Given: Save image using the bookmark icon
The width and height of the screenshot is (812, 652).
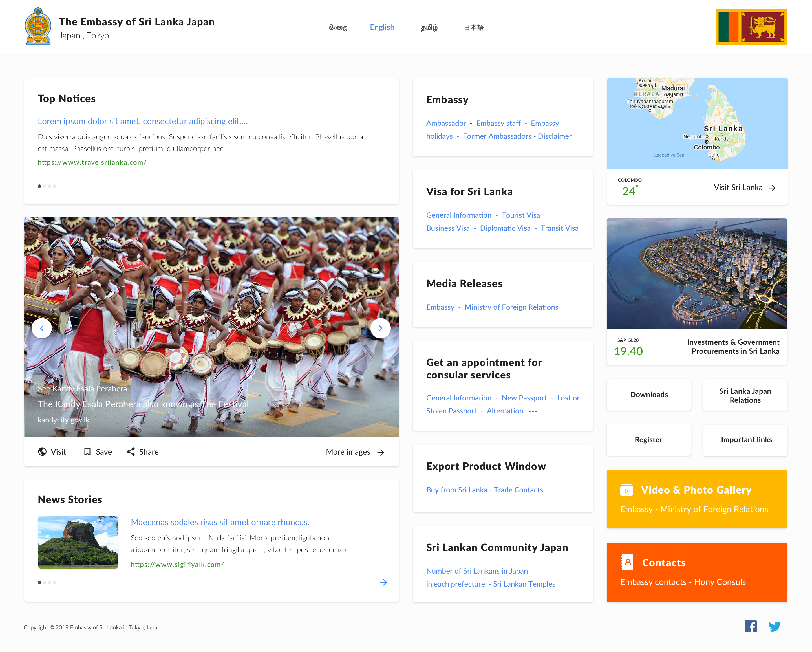Looking at the screenshot, I should [87, 451].
